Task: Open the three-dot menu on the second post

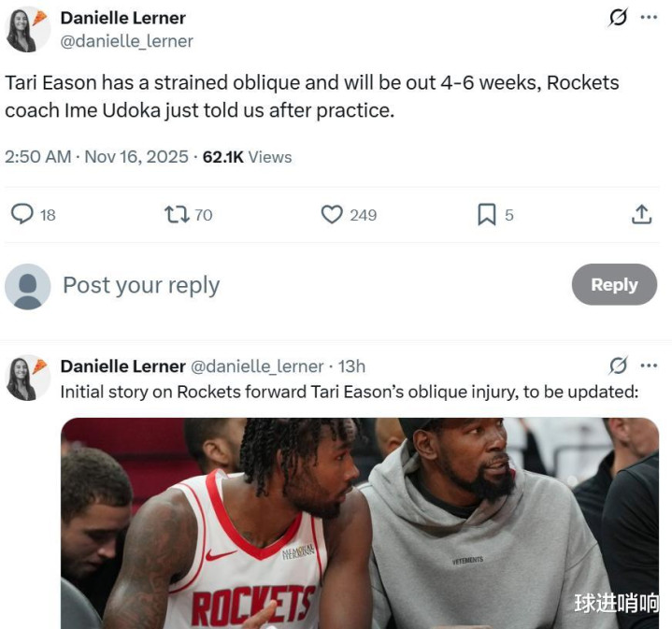Action: (x=649, y=365)
